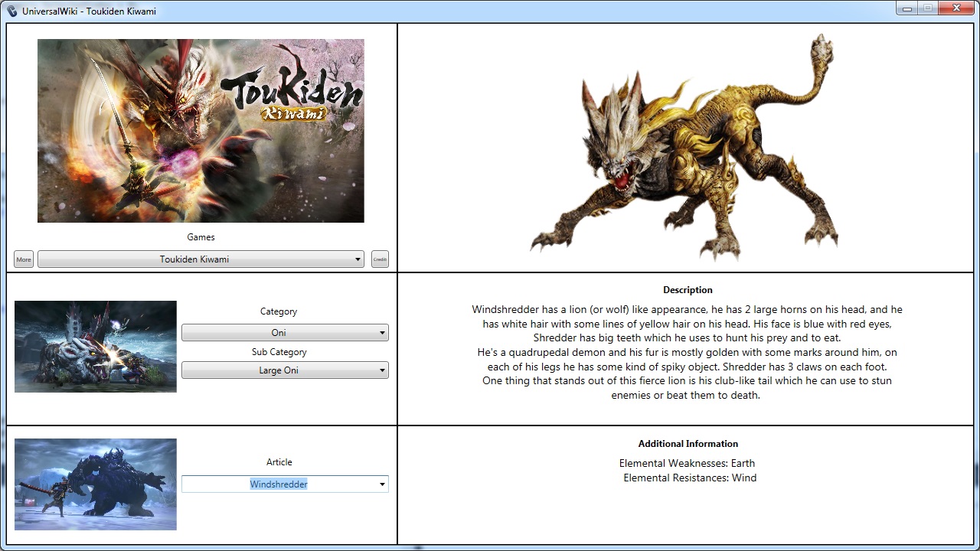Click the Games label above the selector
This screenshot has height=551, width=980.
pyautogui.click(x=201, y=237)
